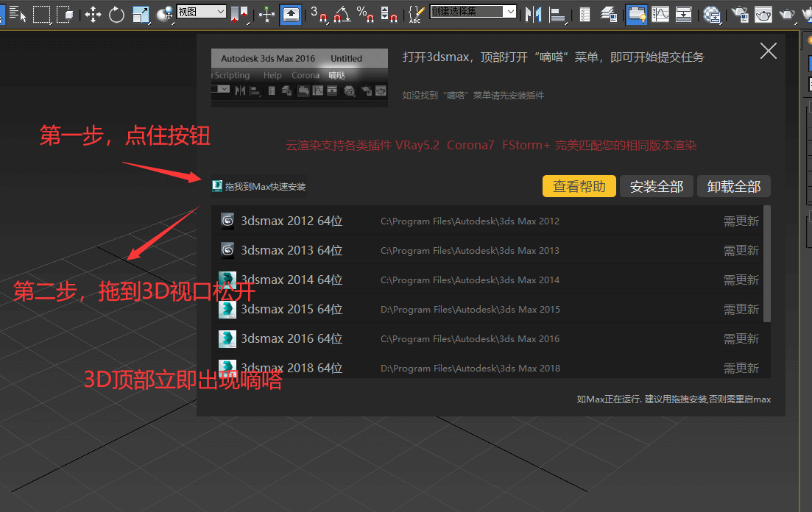Click the 查看帮助 button
The width and height of the screenshot is (812, 512).
coord(579,186)
